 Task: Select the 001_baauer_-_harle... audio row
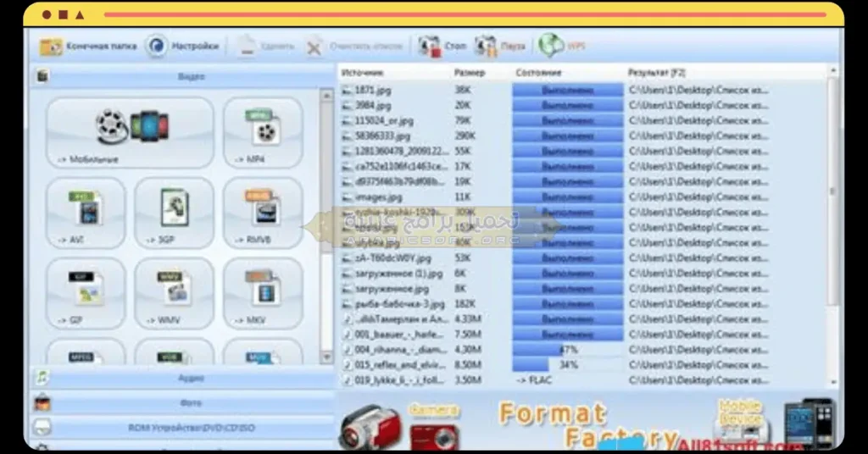click(582, 335)
